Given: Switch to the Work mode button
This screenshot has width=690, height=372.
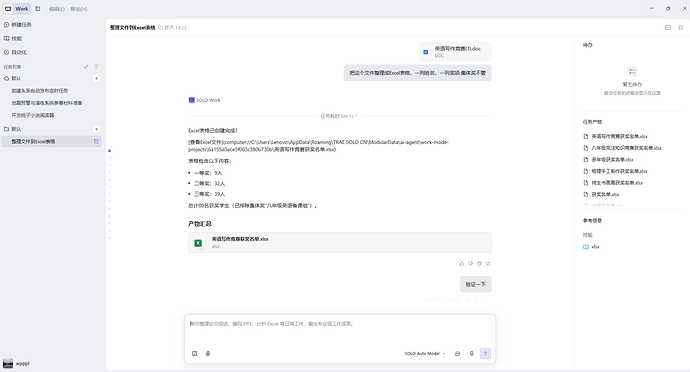Looking at the screenshot, I should pos(17,8).
